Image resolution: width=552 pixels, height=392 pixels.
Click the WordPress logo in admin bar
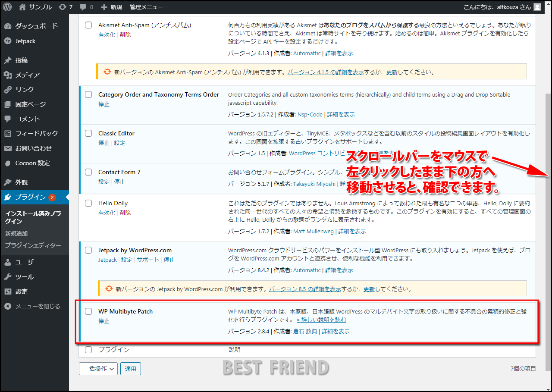7,7
